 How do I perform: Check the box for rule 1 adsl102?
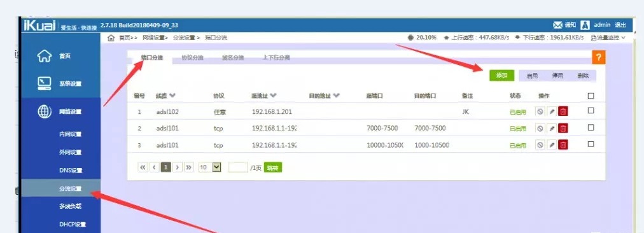click(x=591, y=111)
